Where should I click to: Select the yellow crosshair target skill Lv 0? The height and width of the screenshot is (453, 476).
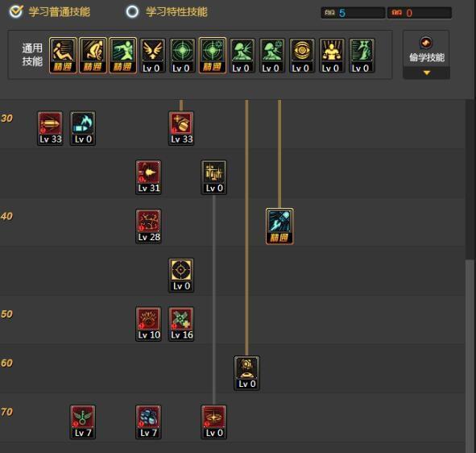(181, 276)
